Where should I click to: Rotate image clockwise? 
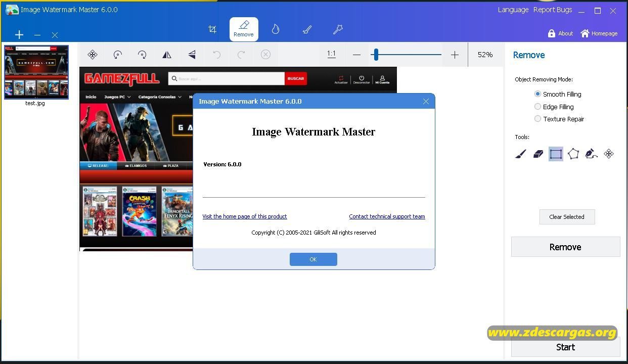tap(142, 55)
